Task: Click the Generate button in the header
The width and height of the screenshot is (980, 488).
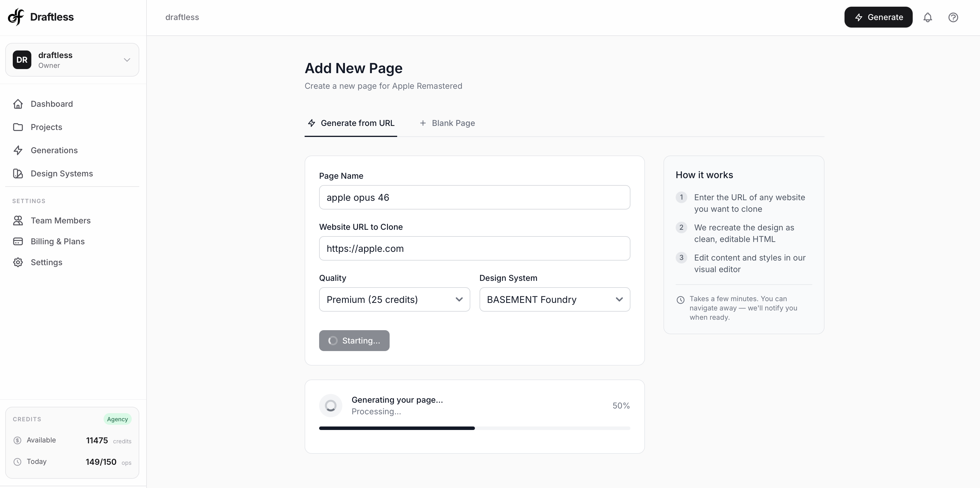Action: [878, 17]
